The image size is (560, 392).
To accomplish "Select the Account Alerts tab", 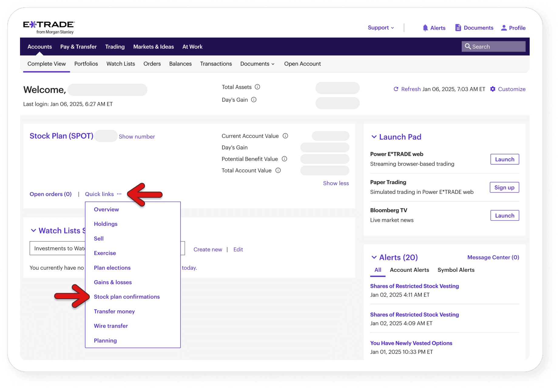I will tap(410, 270).
